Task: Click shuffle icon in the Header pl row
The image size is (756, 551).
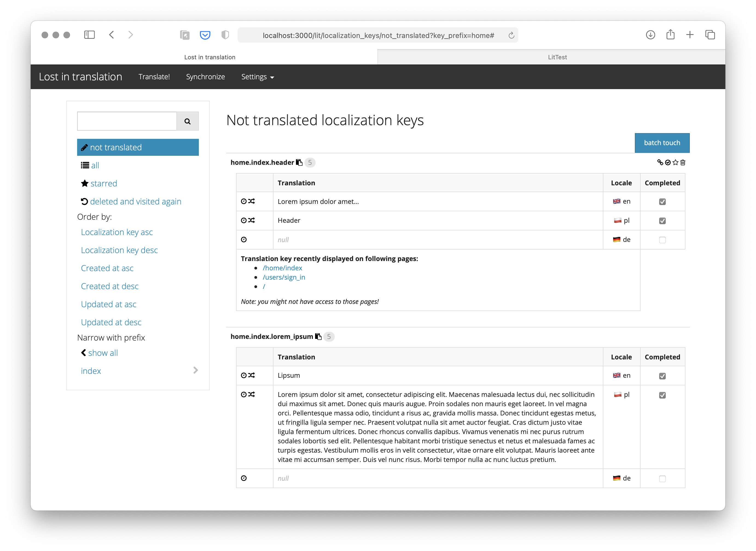Action: 252,221
